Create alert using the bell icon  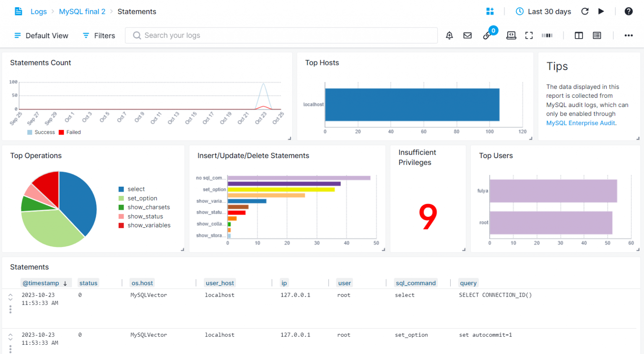coord(449,36)
